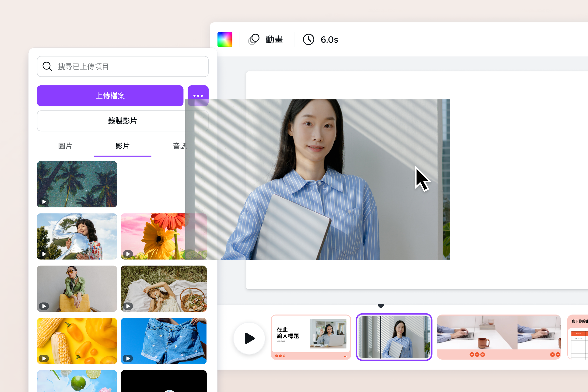Play the silver balloon video preview
The width and height of the screenshot is (588, 392).
[44, 254]
